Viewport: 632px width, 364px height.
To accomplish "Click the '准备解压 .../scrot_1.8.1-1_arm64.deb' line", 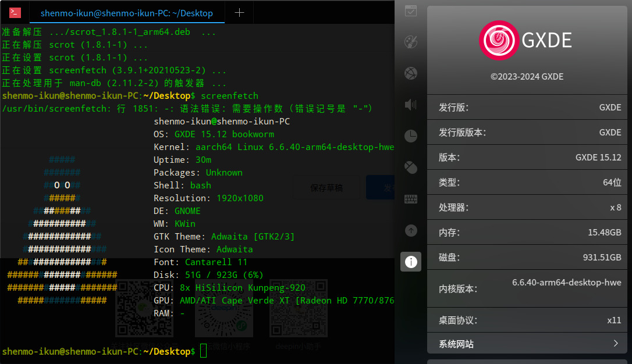I will click(109, 32).
